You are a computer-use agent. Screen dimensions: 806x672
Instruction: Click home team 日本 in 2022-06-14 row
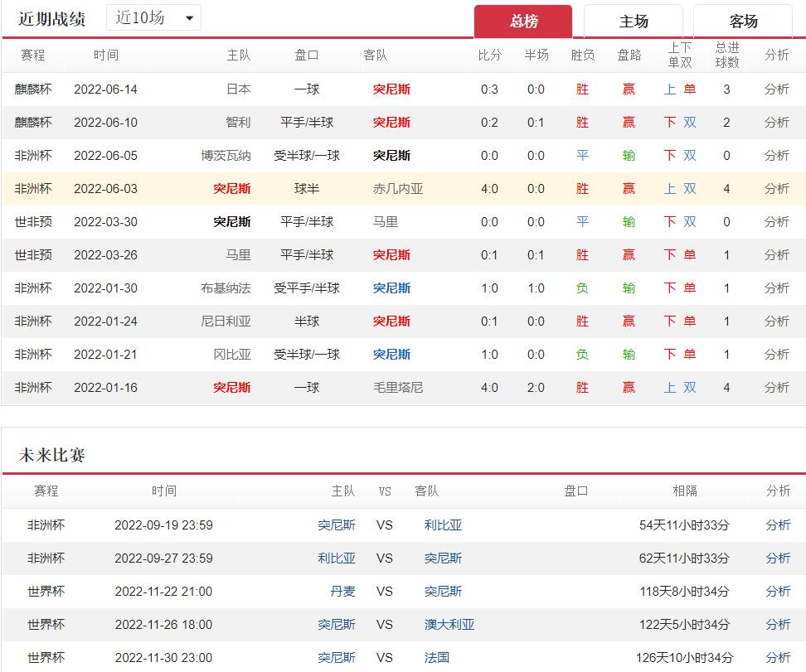tap(239, 89)
